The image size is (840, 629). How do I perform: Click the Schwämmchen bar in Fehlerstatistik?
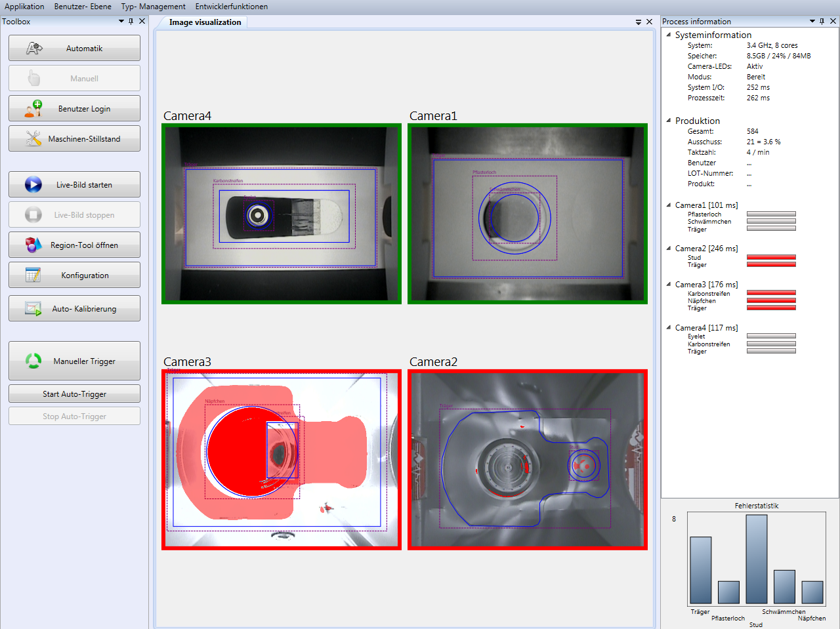pos(785,586)
